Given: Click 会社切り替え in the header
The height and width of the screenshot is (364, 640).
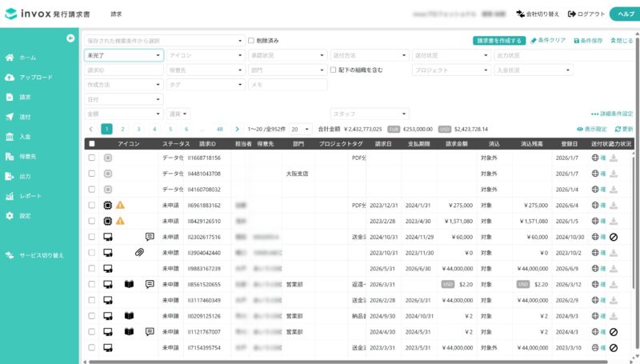Looking at the screenshot, I should click(x=538, y=14).
